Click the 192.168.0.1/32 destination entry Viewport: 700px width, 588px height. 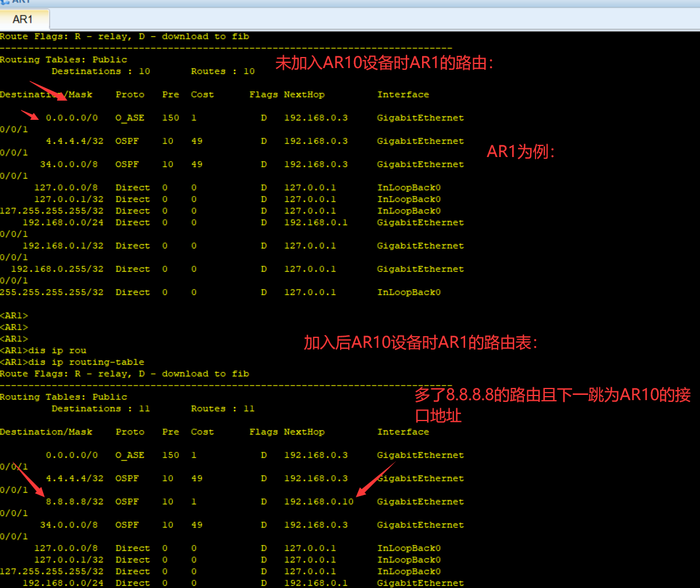coord(63,245)
